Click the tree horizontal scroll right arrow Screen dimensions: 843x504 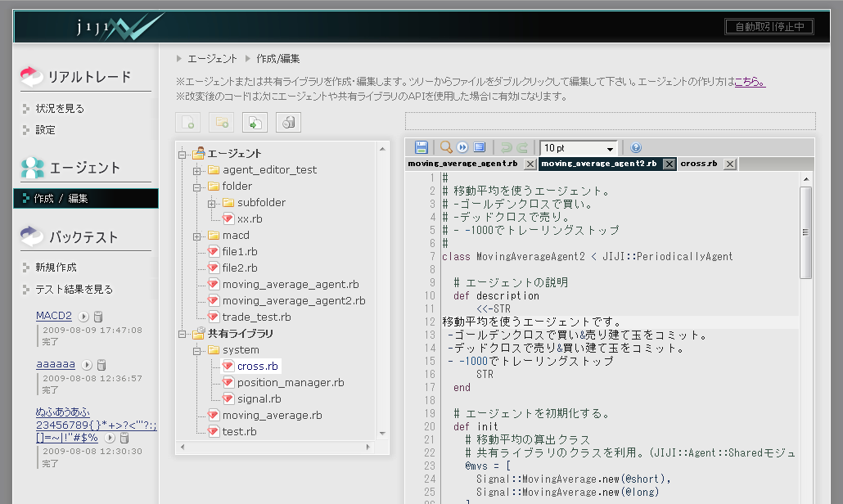pyautogui.click(x=368, y=447)
